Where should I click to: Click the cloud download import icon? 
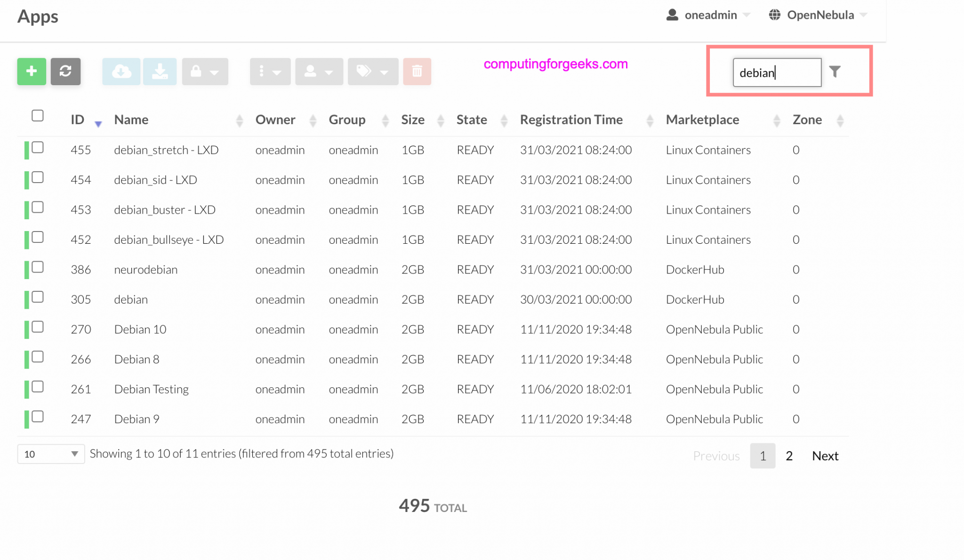(x=121, y=72)
